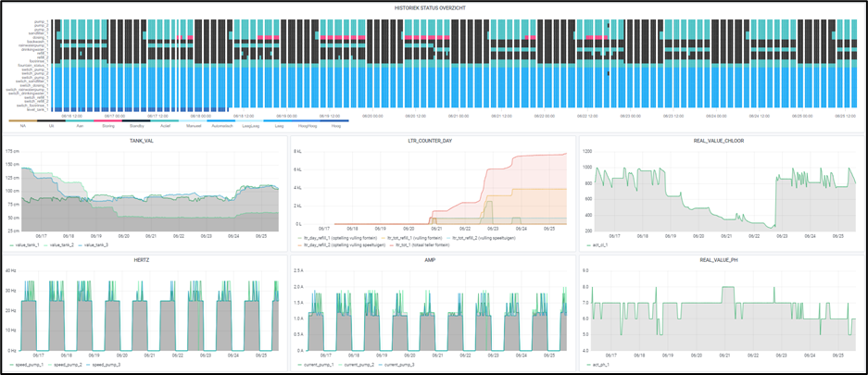868x375 pixels.
Task: Click the 8 kL axis label in LTR_COUNTER_DAY
Action: 296,151
